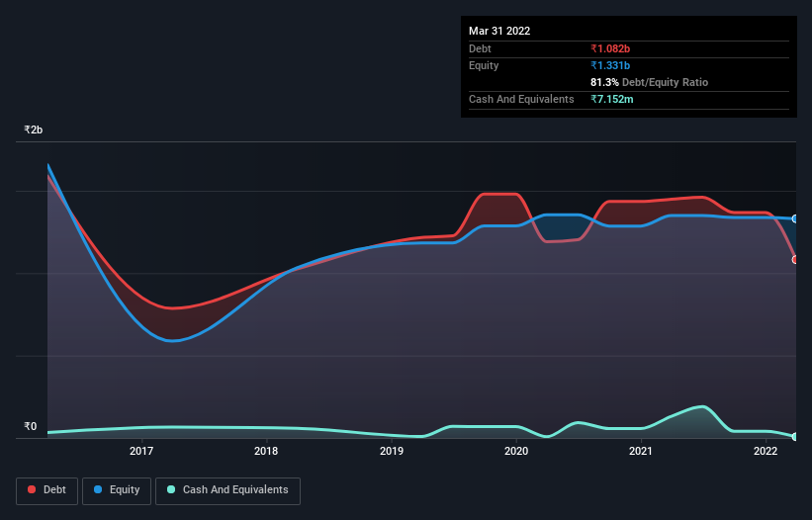
Task: Click the Debt row label in tooltip
Action: [x=480, y=48]
